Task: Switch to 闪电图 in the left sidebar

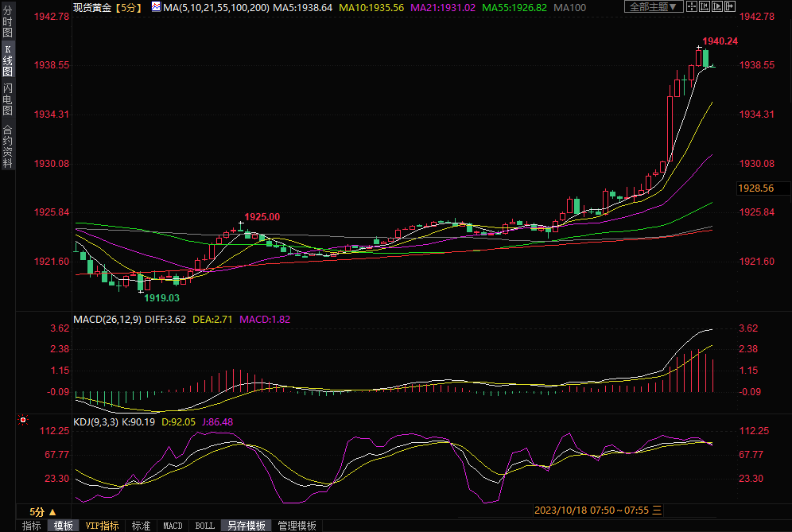Action: [7, 99]
